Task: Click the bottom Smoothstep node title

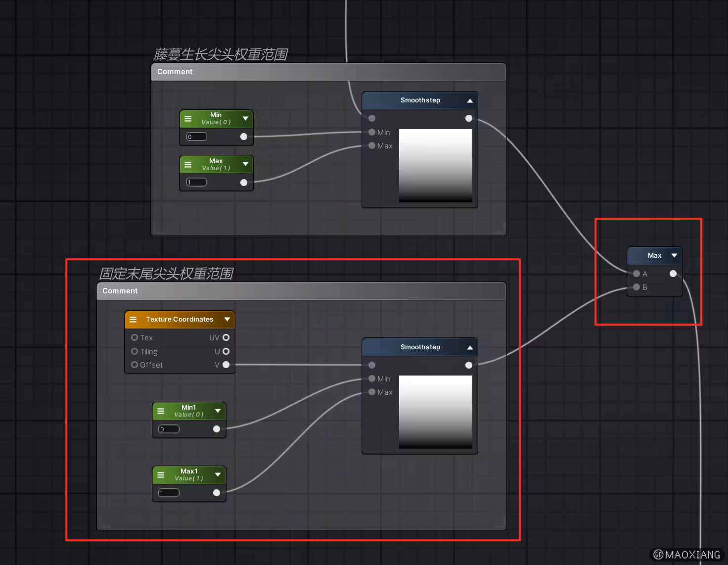Action: [x=420, y=347]
